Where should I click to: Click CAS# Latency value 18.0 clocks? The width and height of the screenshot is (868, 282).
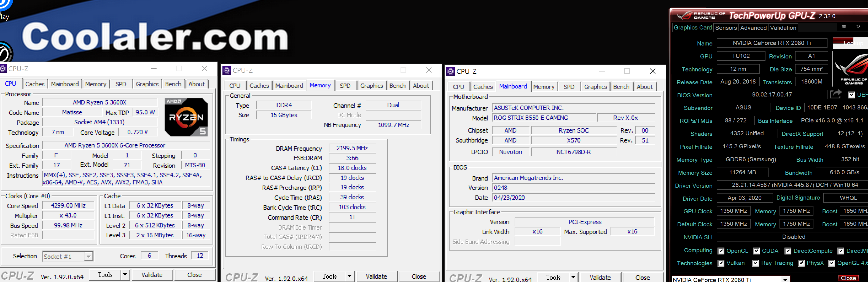tap(352, 168)
